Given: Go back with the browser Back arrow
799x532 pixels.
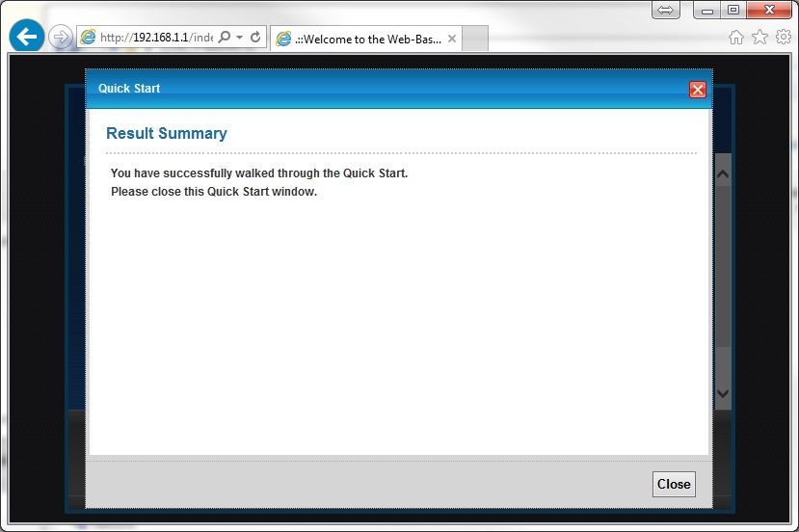Looking at the screenshot, I should click(26, 37).
